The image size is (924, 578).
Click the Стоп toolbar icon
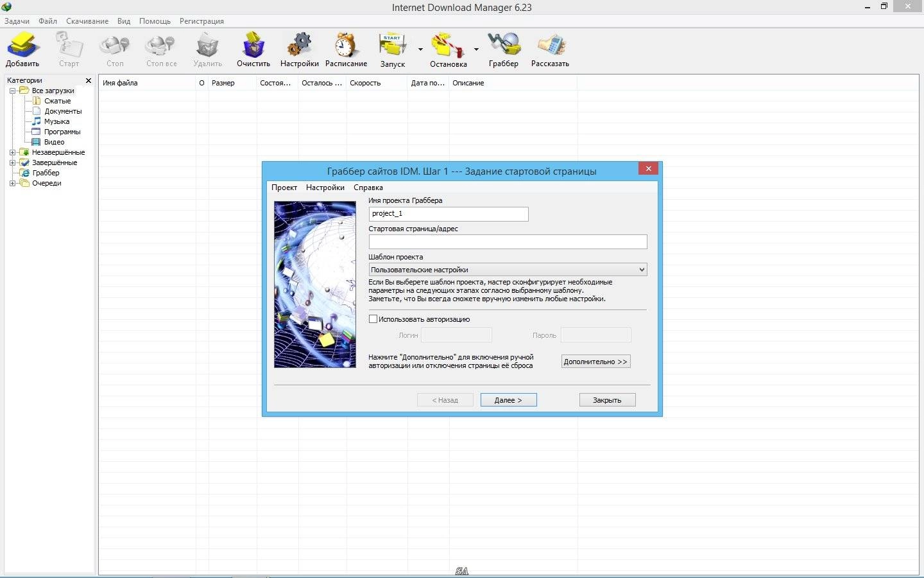click(115, 45)
